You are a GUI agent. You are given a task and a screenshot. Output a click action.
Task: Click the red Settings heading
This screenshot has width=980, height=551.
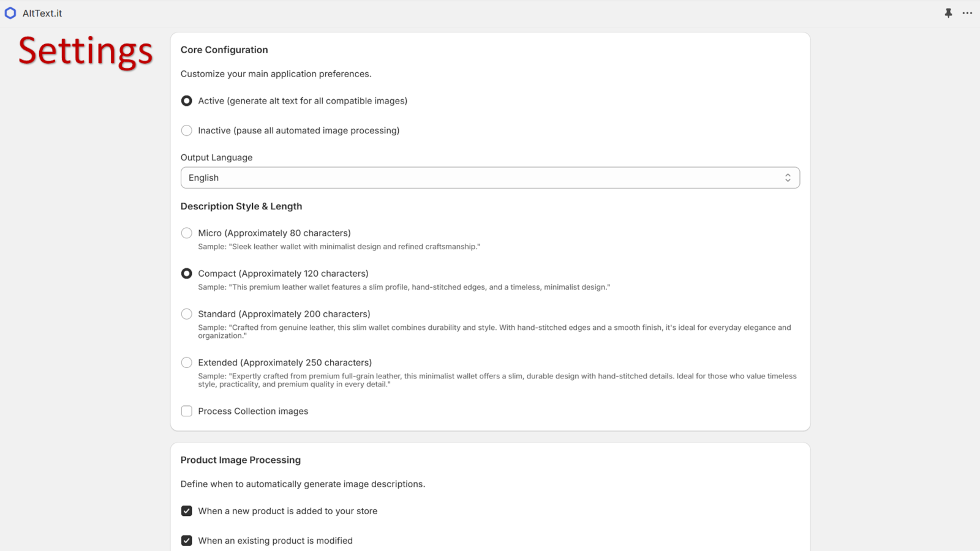[x=86, y=52]
